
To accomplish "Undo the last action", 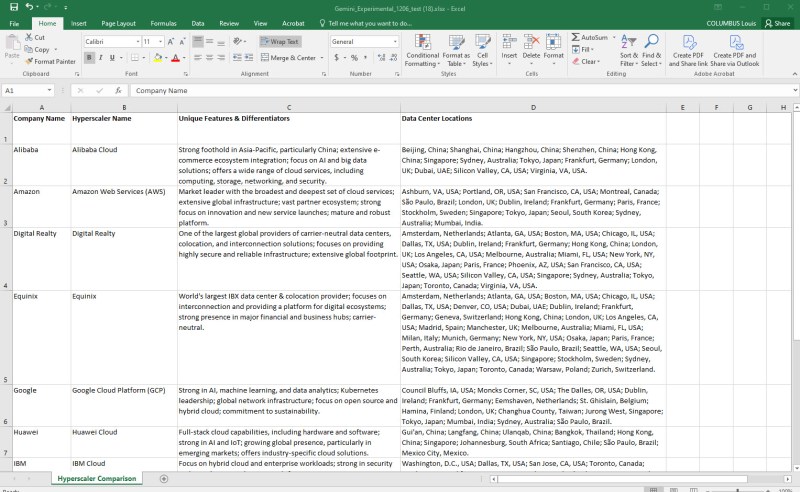I will pos(29,7).
